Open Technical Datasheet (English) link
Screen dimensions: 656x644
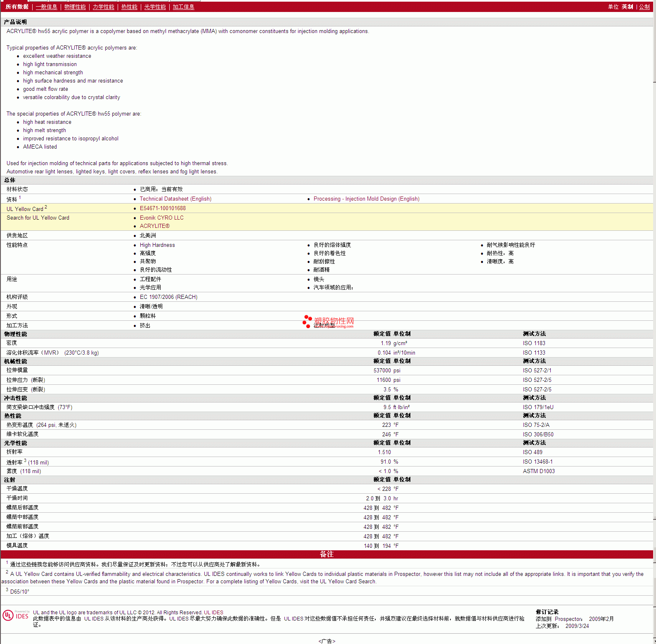pyautogui.click(x=175, y=199)
